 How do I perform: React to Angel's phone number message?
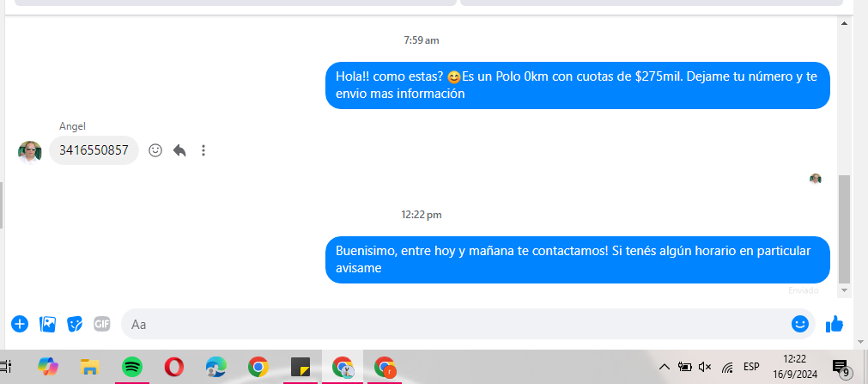(155, 150)
